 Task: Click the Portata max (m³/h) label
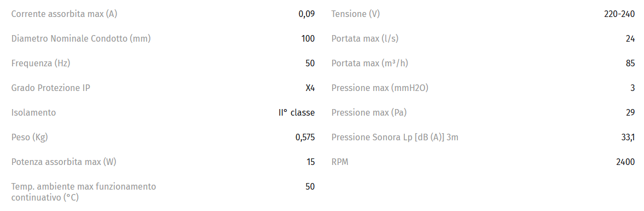[x=370, y=64]
